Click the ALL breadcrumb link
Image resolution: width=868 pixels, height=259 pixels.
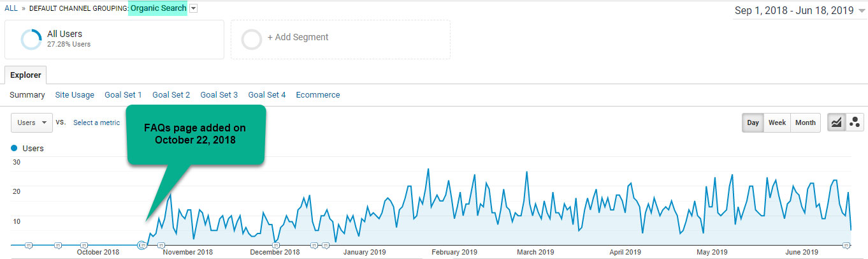pyautogui.click(x=11, y=8)
